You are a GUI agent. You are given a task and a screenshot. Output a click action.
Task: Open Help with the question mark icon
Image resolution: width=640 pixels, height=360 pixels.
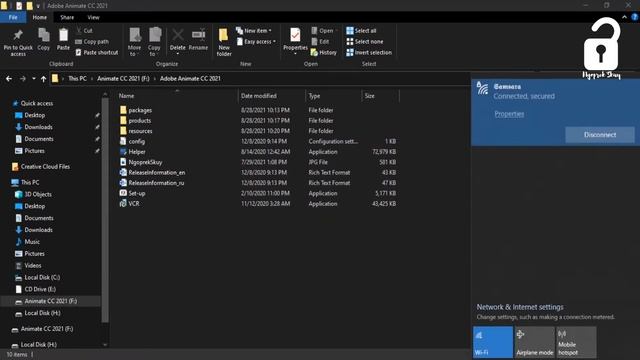click(x=635, y=17)
